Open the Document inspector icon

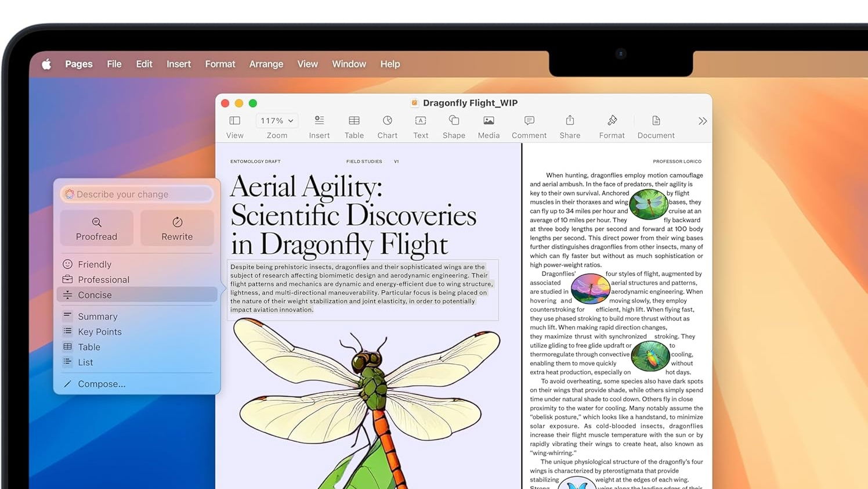tap(656, 120)
